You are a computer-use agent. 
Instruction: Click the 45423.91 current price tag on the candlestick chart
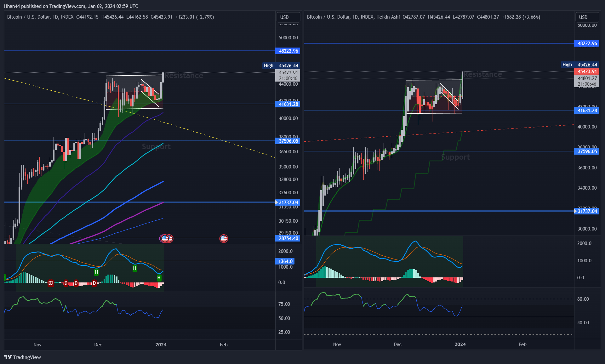click(x=288, y=76)
